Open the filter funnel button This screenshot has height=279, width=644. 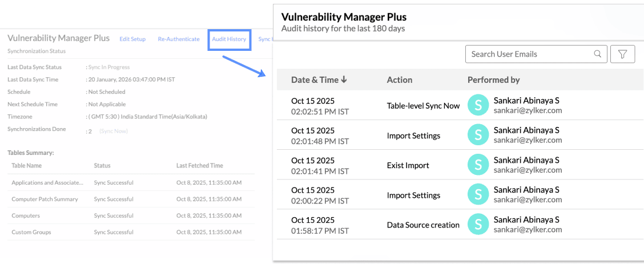point(623,54)
